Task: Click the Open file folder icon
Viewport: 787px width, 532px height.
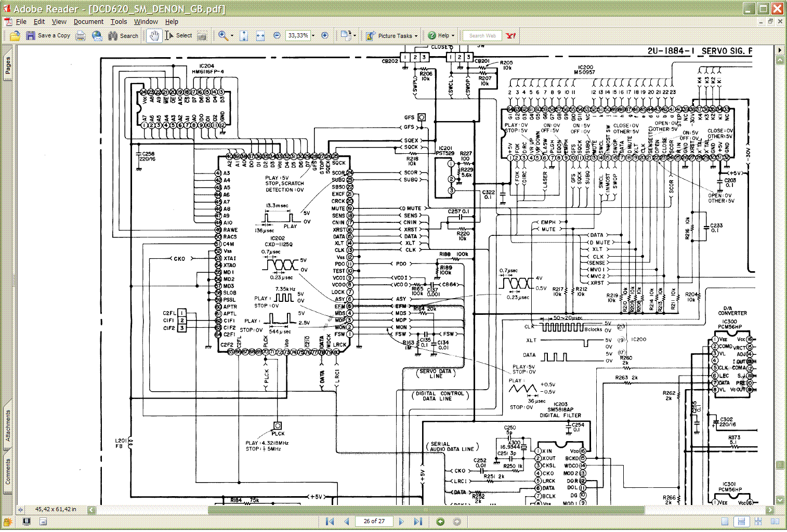Action: [x=15, y=35]
